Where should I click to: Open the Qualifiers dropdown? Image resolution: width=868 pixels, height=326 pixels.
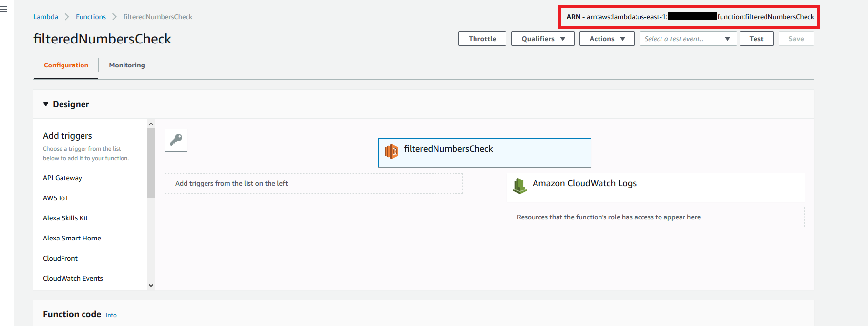click(x=542, y=39)
